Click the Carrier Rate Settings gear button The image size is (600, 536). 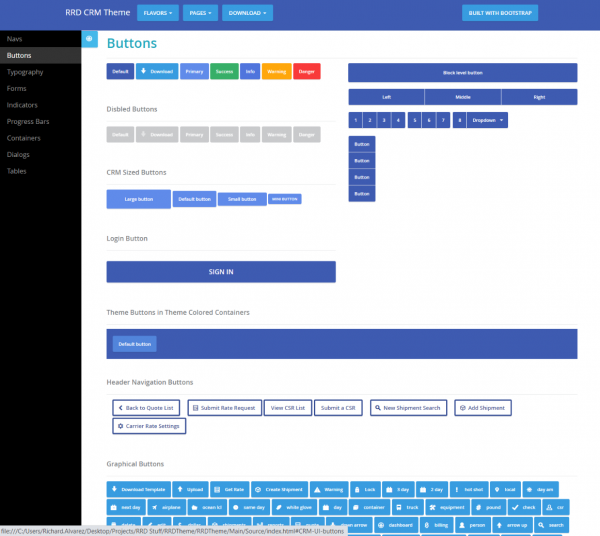point(149,426)
